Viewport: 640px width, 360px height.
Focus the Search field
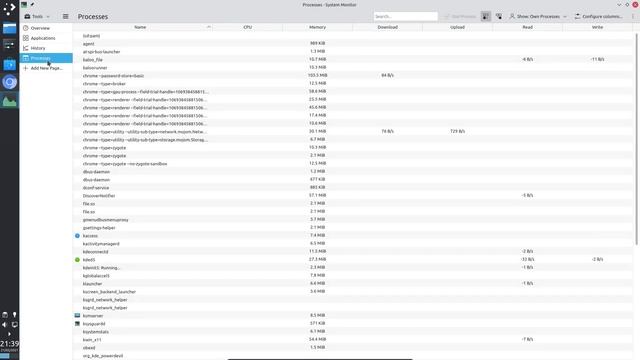coord(405,16)
